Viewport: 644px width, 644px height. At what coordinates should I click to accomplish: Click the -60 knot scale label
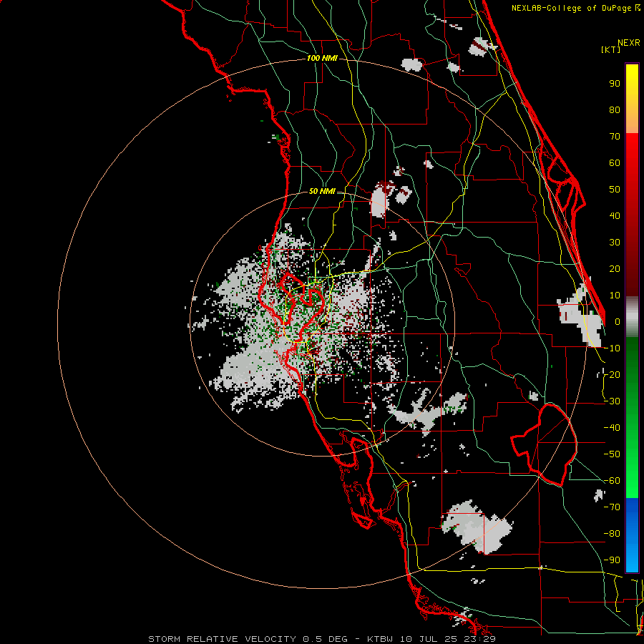click(x=612, y=481)
